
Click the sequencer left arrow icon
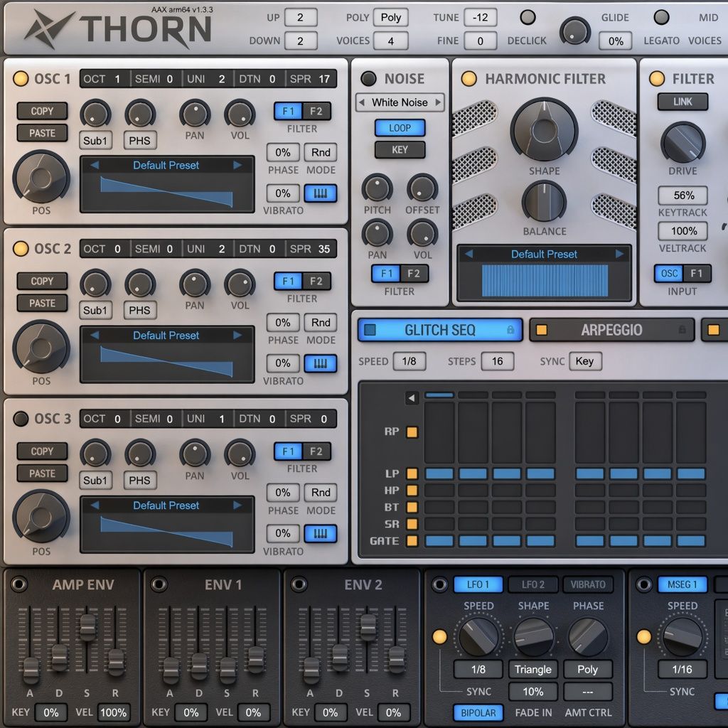[x=412, y=398]
